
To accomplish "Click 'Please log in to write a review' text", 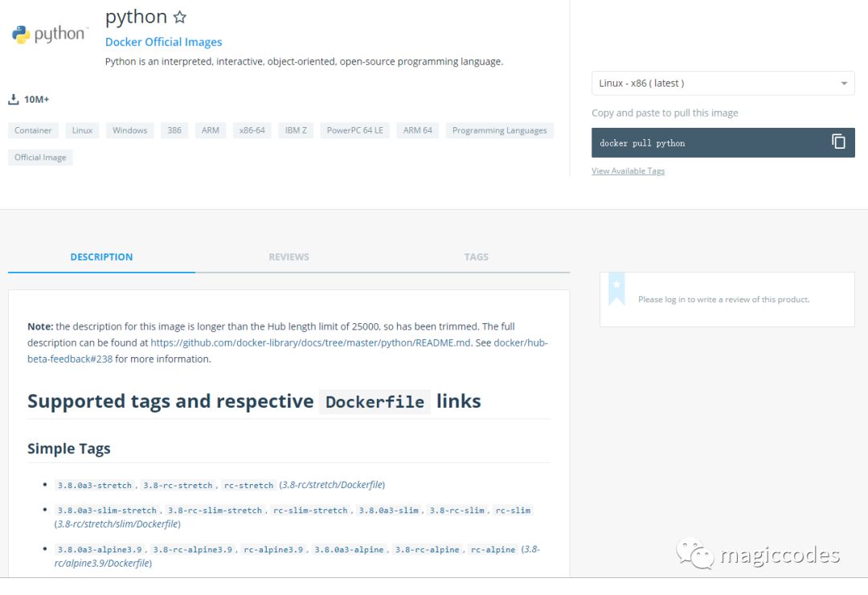I will 723,300.
